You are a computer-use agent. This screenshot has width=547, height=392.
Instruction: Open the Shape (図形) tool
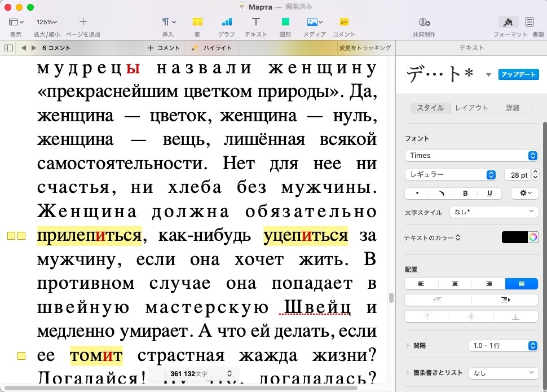pyautogui.click(x=285, y=23)
